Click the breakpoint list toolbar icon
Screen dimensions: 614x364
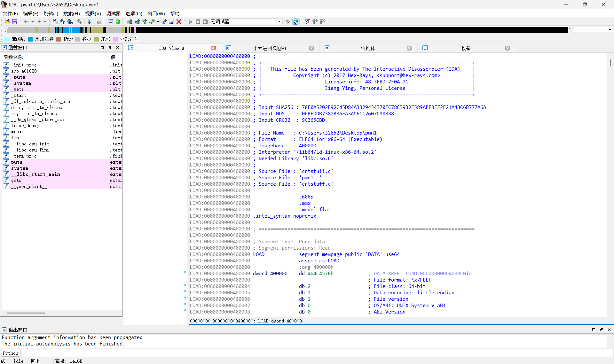tap(307, 22)
